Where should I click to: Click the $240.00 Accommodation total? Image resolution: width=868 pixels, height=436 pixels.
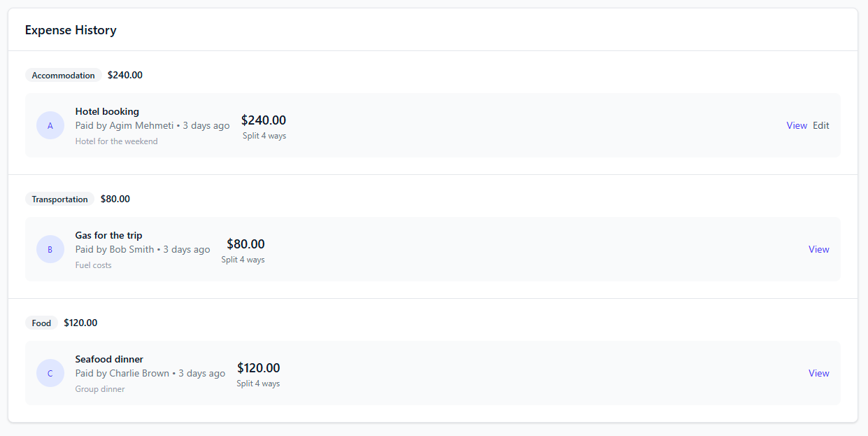click(x=124, y=75)
